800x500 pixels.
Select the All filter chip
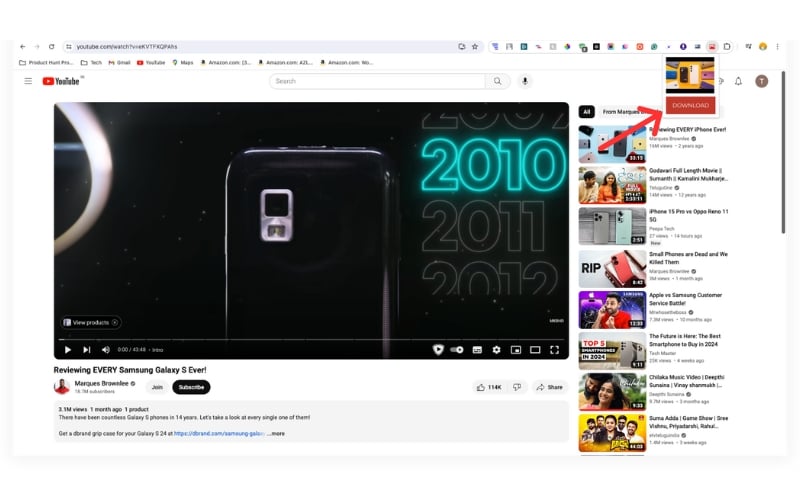(587, 111)
